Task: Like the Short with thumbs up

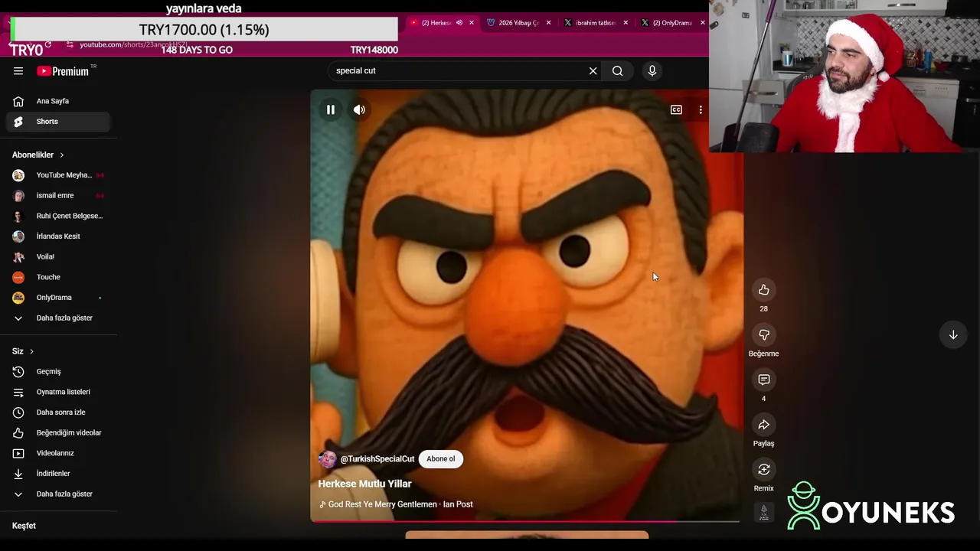Action: coord(763,289)
